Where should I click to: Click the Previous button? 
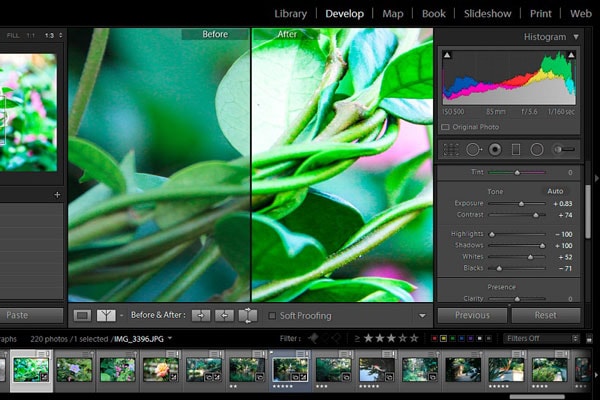point(472,315)
